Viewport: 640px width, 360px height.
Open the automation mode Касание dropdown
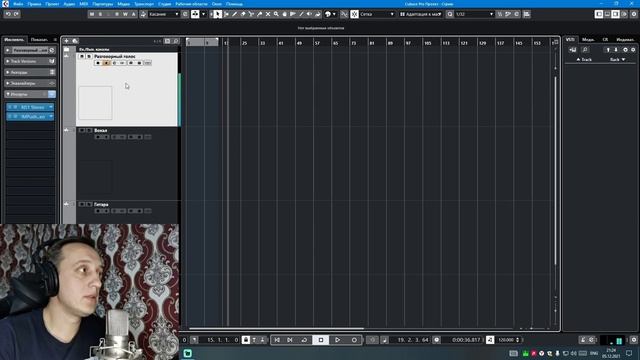coord(164,14)
